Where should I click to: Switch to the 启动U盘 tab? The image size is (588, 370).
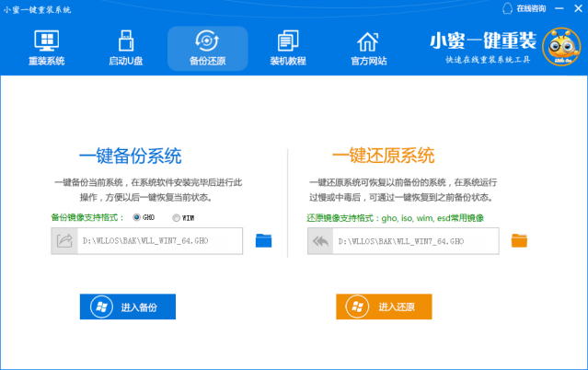point(126,49)
